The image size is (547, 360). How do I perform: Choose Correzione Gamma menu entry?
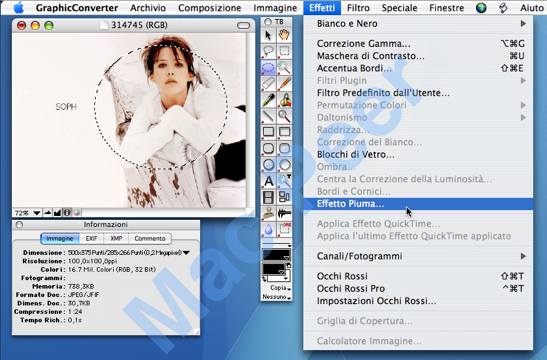(418, 44)
